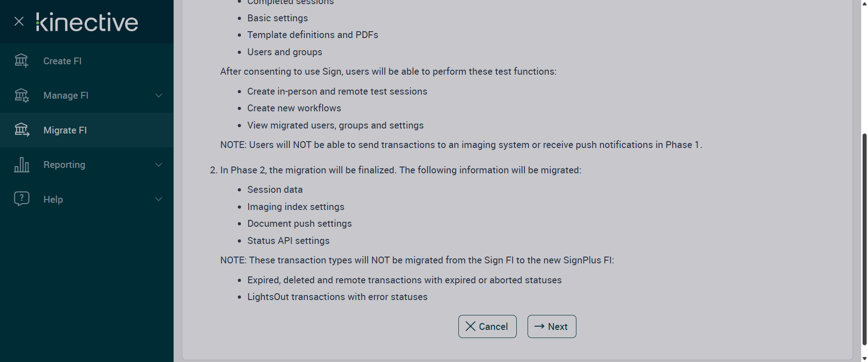Open the Create FI menu item
This screenshot has width=868, height=362.
(62, 61)
